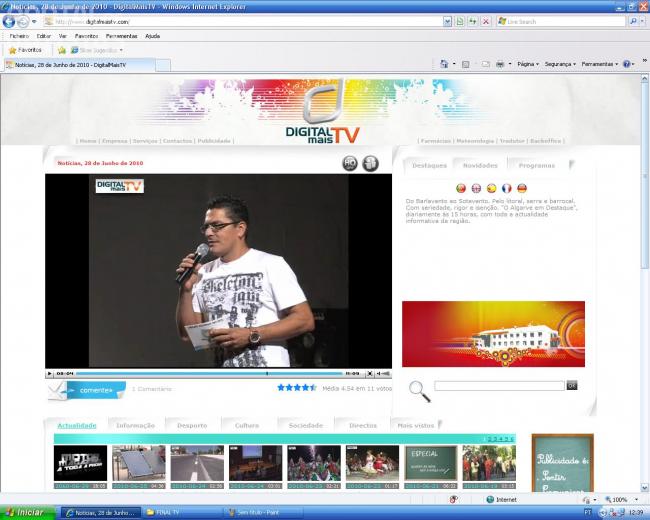650x520 pixels.
Task: Open the Contactos link in header
Action: click(177, 141)
